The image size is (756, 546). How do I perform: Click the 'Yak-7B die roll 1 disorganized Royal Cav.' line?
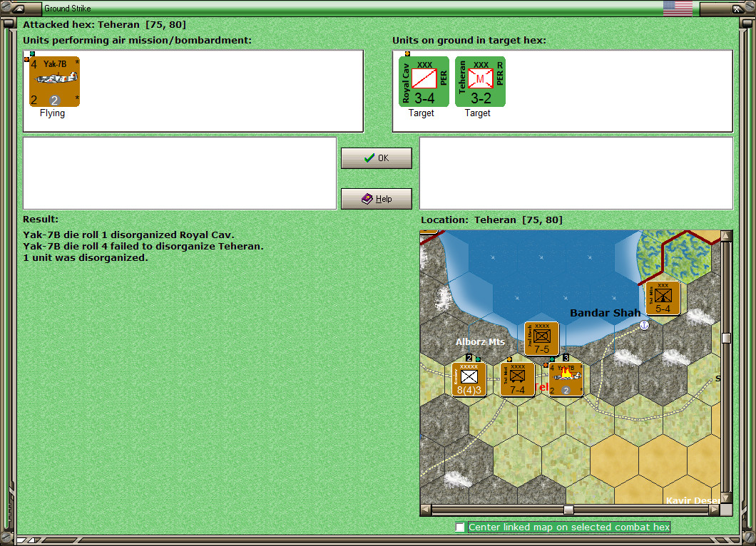pyautogui.click(x=128, y=235)
